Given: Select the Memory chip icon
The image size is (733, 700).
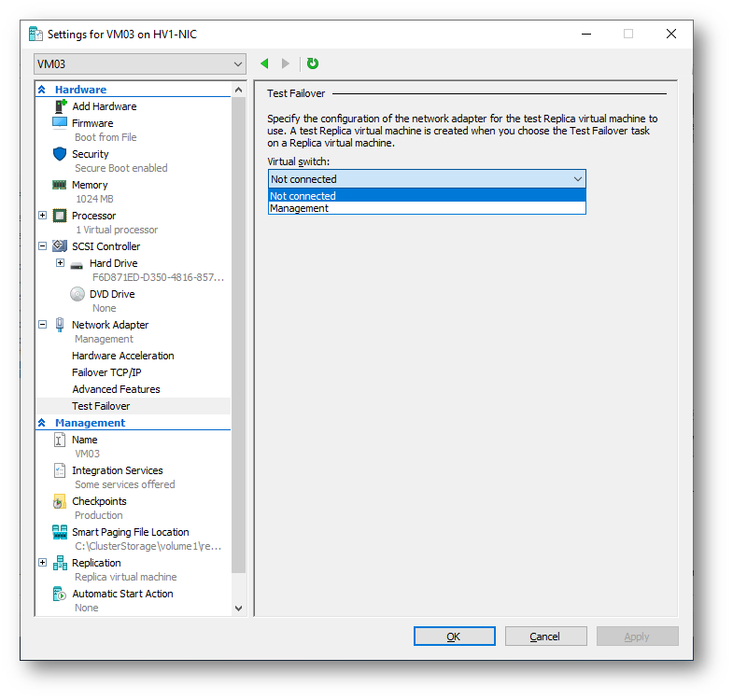Looking at the screenshot, I should 60,185.
